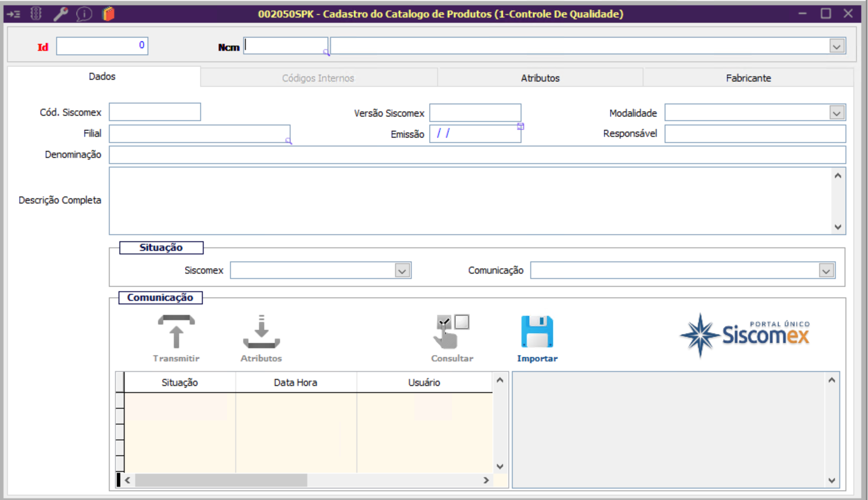Click the Descrição Completa scroll up arrow
Image resolution: width=868 pixels, height=500 pixels.
point(838,175)
